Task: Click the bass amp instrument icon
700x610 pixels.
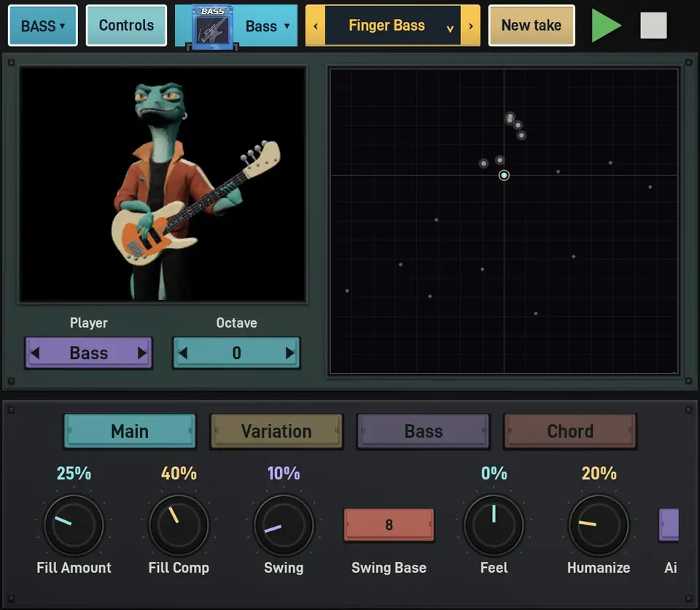Action: [212, 27]
